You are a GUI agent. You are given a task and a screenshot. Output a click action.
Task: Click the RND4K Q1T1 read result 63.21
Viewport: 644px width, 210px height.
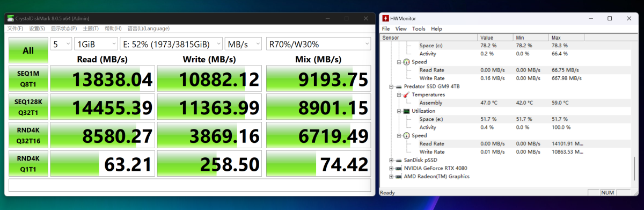point(103,164)
